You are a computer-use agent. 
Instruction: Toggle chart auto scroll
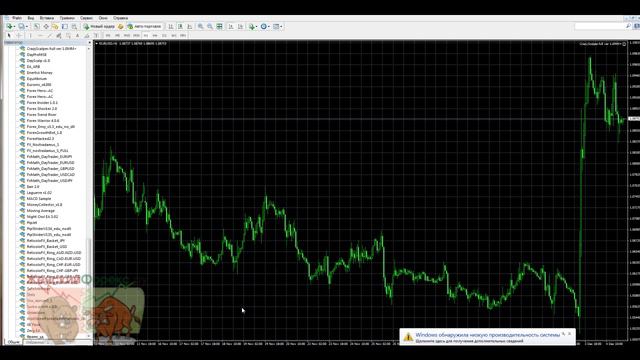(231, 27)
